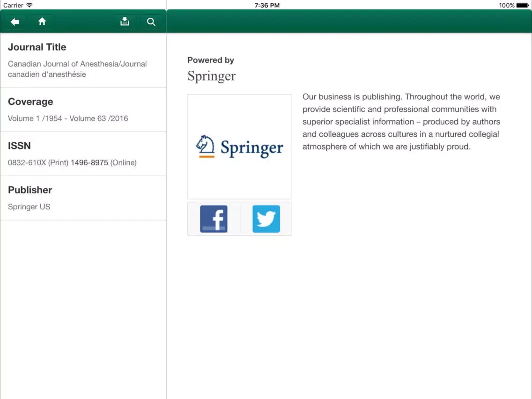Select the Coverage heading
Screen dimensions: 532x399
point(30,102)
